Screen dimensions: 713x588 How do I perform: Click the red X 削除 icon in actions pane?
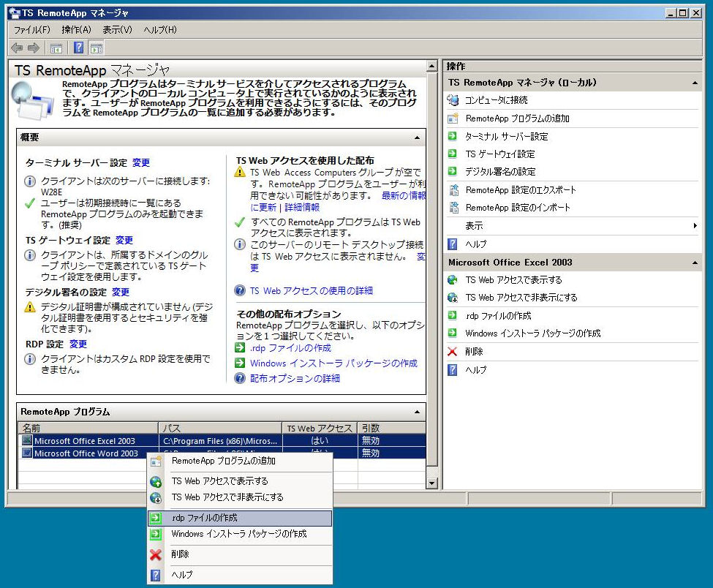452,352
